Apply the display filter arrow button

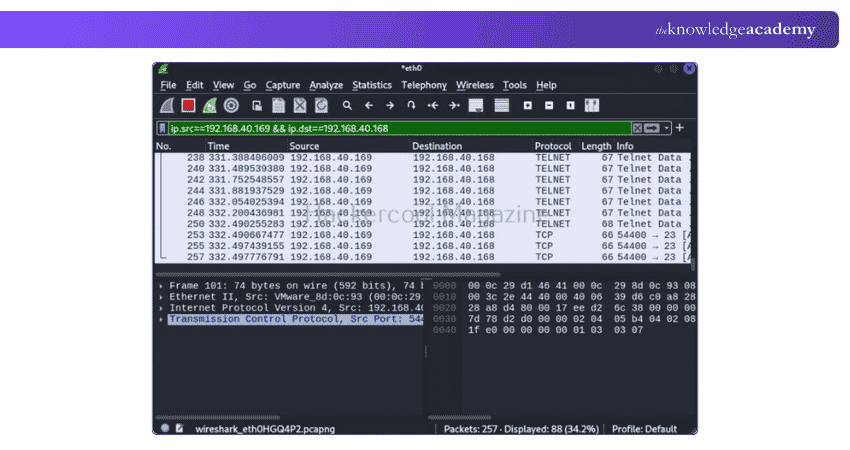click(x=652, y=128)
